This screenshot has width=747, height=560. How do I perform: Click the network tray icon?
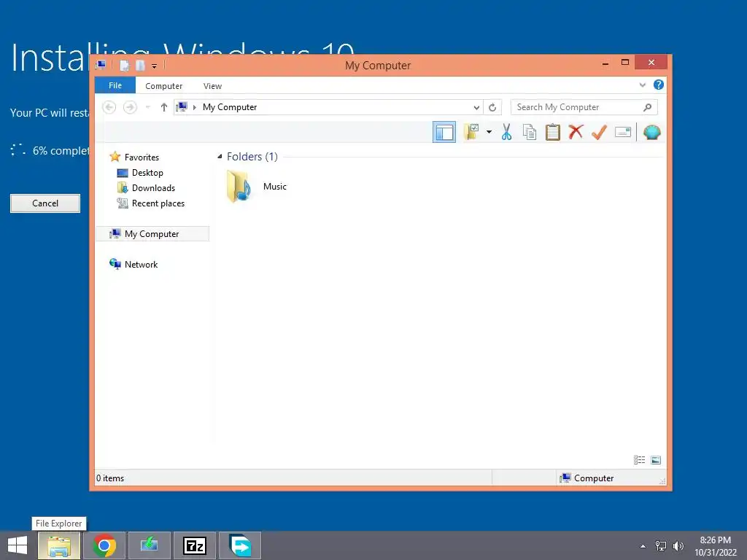coord(661,545)
